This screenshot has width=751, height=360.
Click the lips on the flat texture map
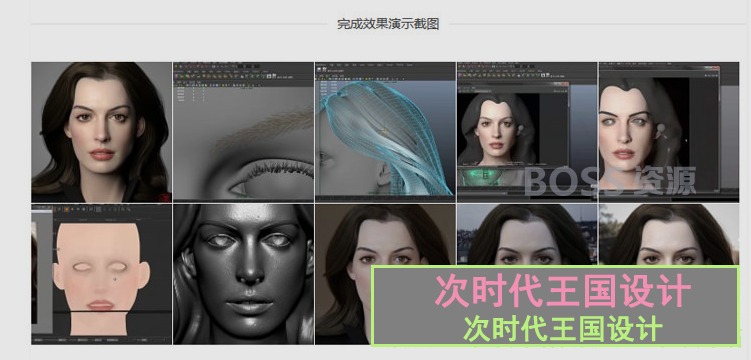coord(101,305)
